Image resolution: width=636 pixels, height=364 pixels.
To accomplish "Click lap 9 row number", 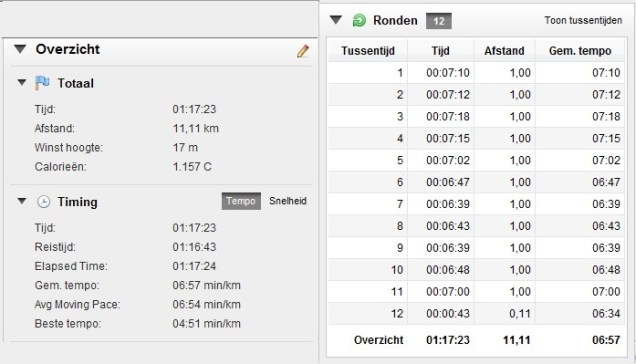I will [400, 248].
